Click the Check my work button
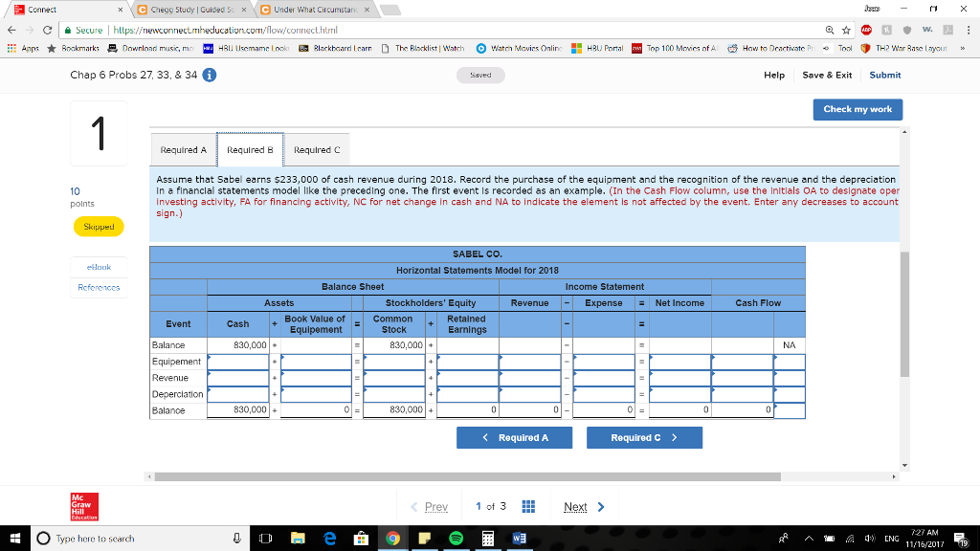 point(858,109)
